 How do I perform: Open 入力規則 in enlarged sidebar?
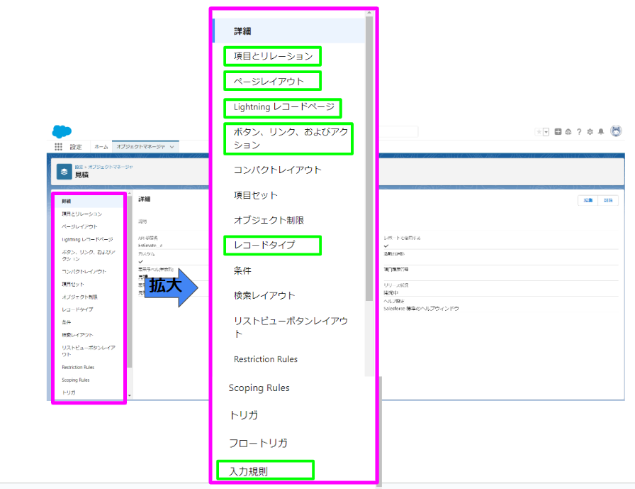(264, 469)
